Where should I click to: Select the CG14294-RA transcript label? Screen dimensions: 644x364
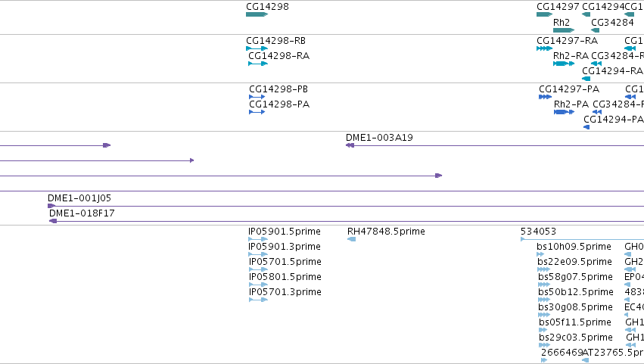pos(612,71)
